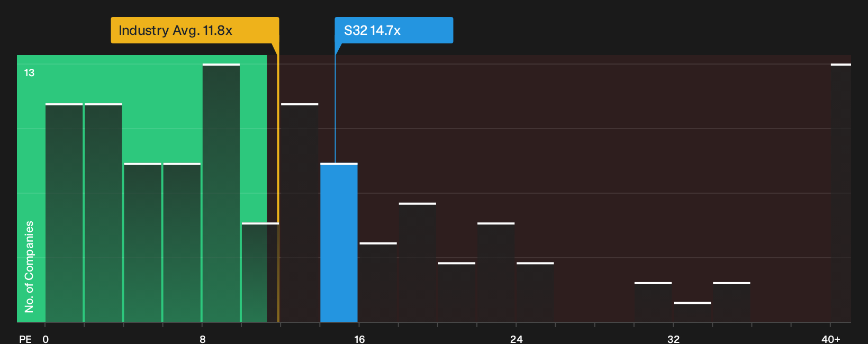Click the No. of Companies axis title
This screenshot has height=344, width=868.
point(29,267)
